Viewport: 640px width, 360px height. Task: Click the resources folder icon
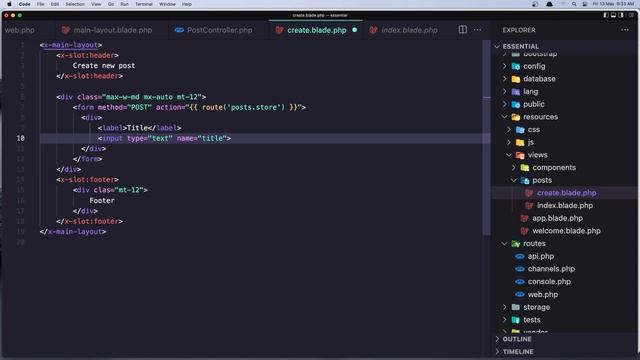pyautogui.click(x=516, y=117)
